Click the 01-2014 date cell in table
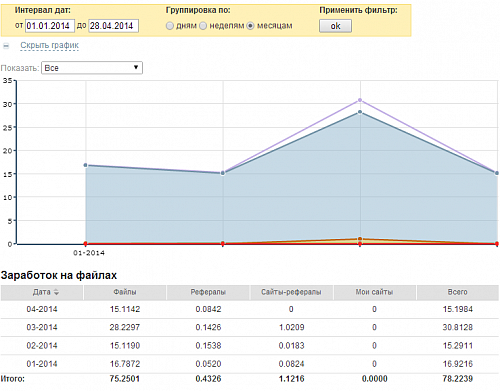500x391 pixels. (x=42, y=364)
